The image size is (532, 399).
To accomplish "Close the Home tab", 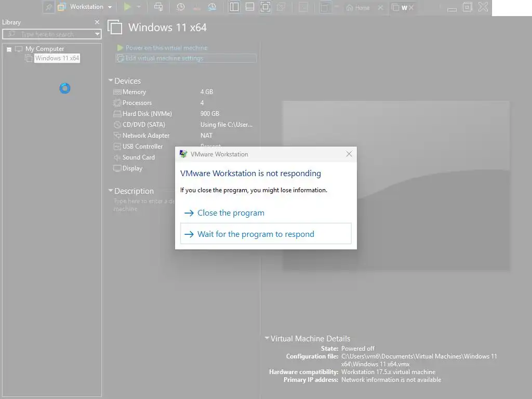I will click(381, 7).
